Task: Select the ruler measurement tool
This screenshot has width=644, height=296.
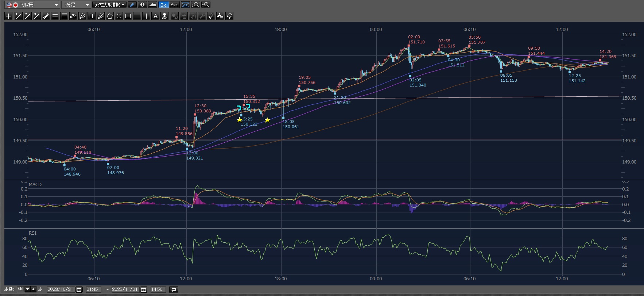Action: 46,16
